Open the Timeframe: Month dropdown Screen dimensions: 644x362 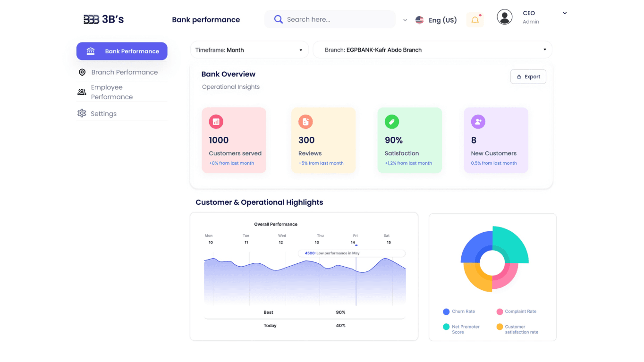[249, 50]
